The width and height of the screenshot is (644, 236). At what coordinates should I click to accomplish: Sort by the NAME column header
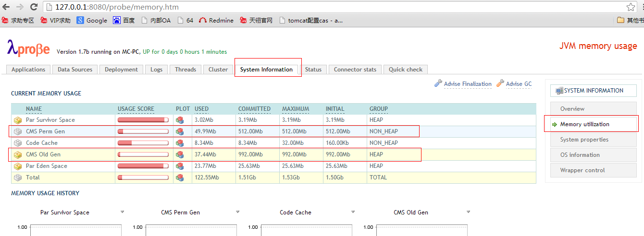coord(34,109)
